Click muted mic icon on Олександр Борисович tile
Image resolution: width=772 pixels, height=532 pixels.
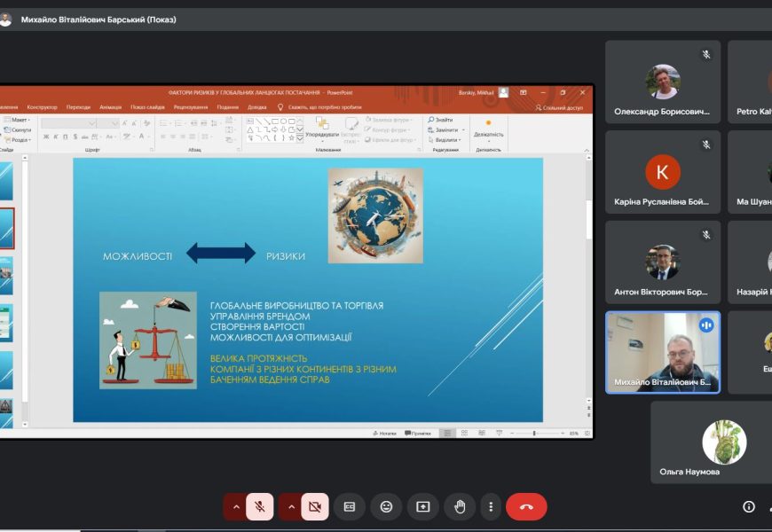point(706,54)
